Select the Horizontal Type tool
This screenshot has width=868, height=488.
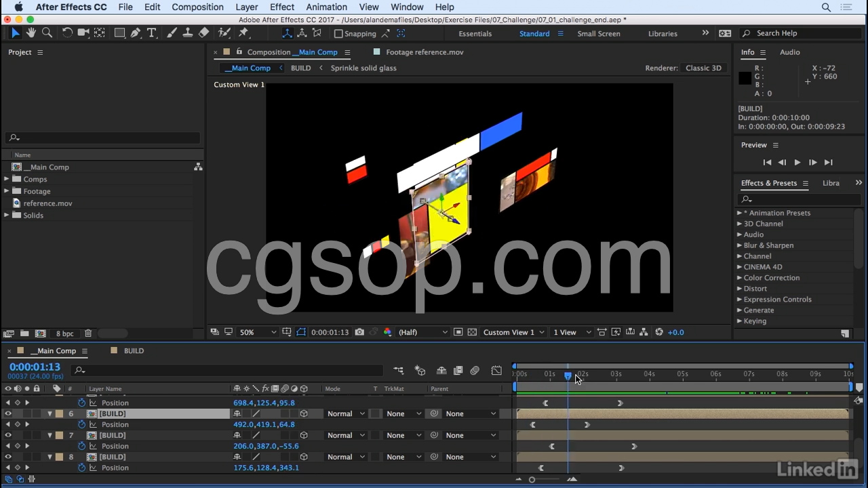152,33
